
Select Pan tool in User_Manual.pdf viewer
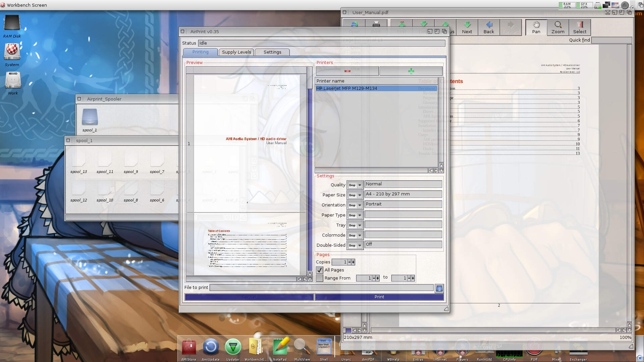536,27
